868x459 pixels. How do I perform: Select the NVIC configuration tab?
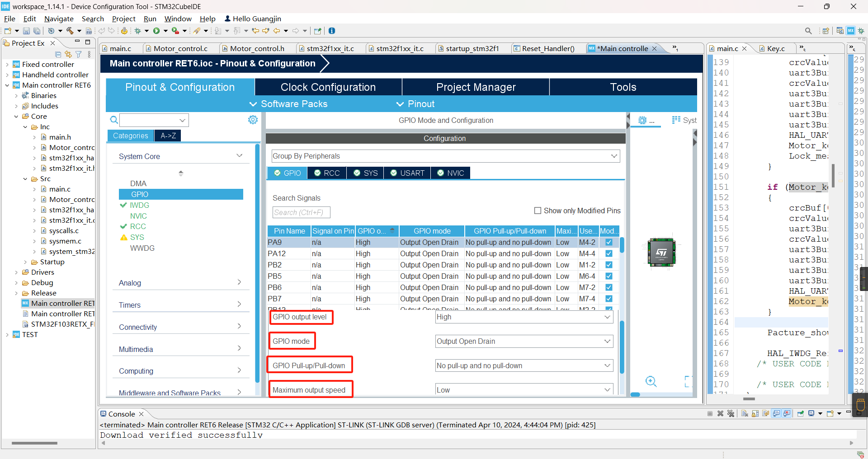451,173
